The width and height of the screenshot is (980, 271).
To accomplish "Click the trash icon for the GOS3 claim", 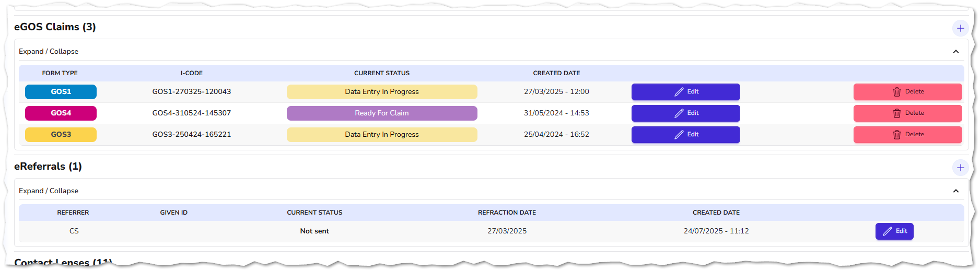I will coord(896,135).
